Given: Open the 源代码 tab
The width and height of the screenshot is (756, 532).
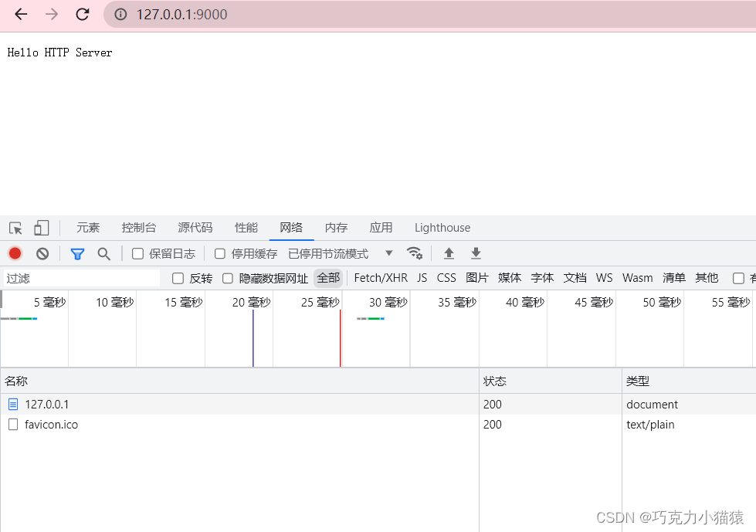Looking at the screenshot, I should [195, 228].
